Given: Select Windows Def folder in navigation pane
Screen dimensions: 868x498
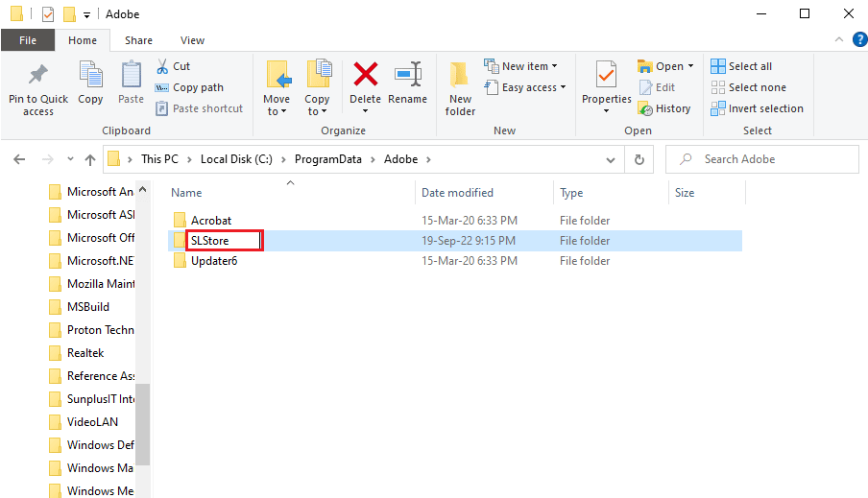Looking at the screenshot, I should pyautogui.click(x=92, y=445).
